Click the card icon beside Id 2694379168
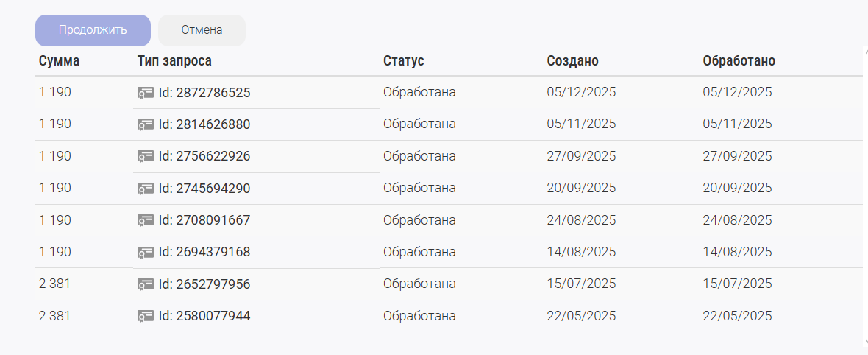The width and height of the screenshot is (868, 355). [x=146, y=253]
